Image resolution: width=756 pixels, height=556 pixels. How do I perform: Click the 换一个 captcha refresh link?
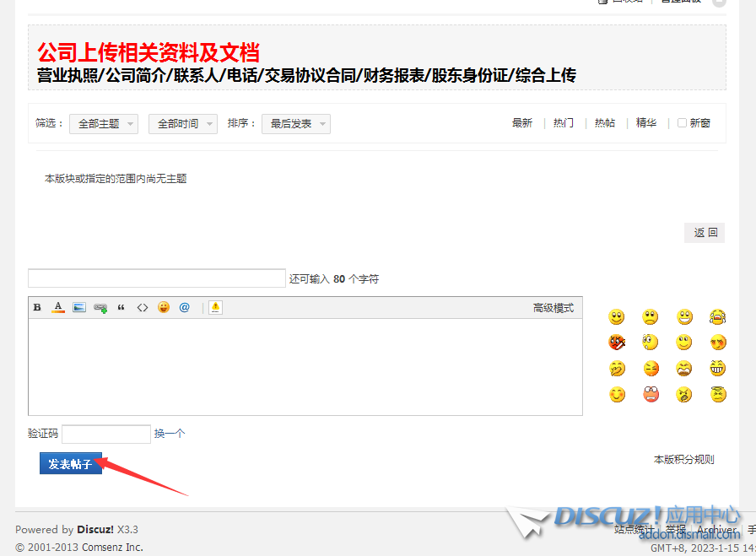pyautogui.click(x=169, y=434)
